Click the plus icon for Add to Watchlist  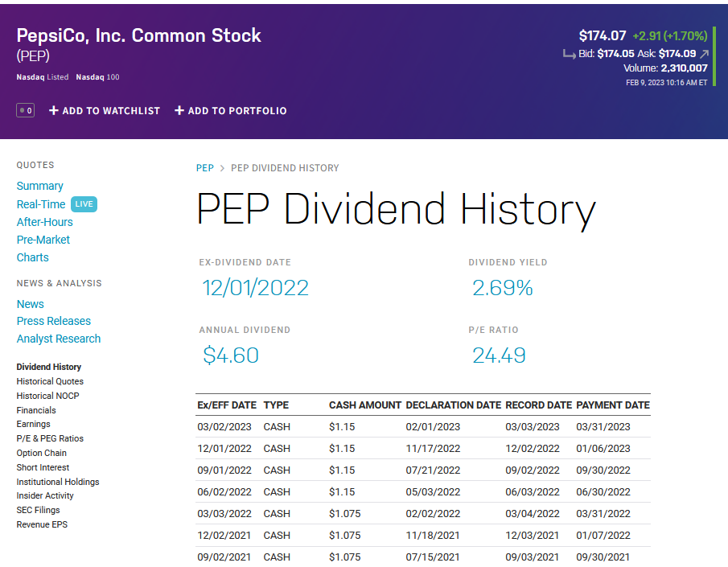coord(54,110)
